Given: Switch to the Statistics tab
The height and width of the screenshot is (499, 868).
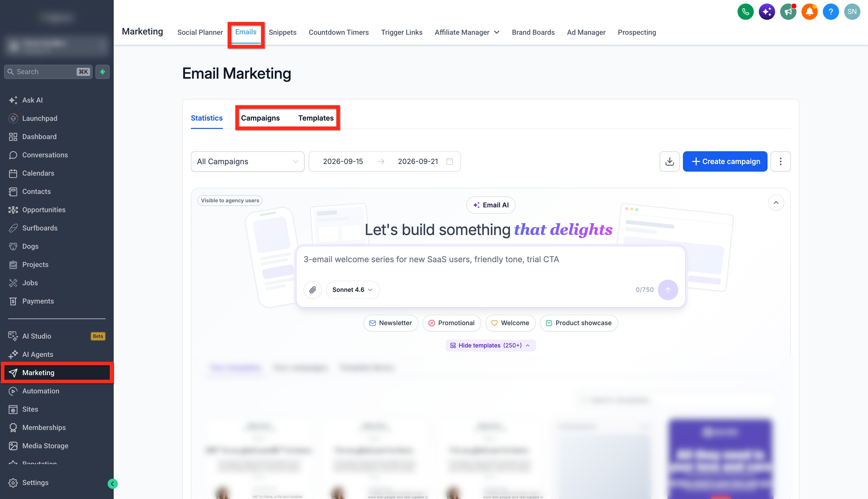Looking at the screenshot, I should point(207,118).
